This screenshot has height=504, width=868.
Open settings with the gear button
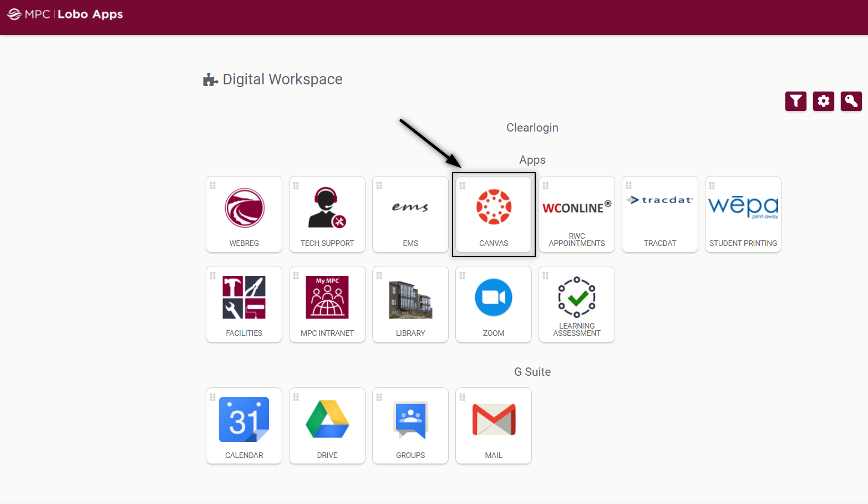[x=824, y=101]
